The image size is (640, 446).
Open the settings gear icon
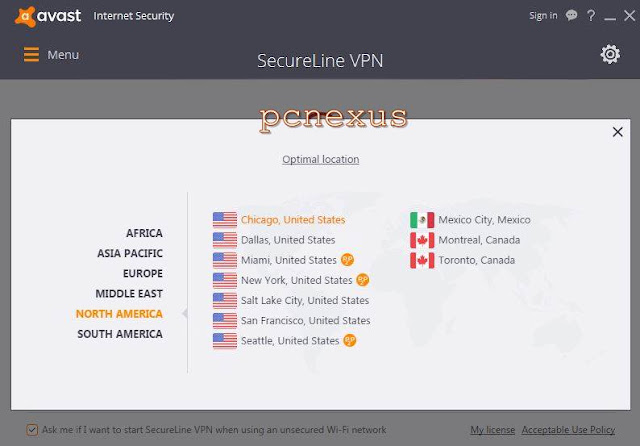610,54
